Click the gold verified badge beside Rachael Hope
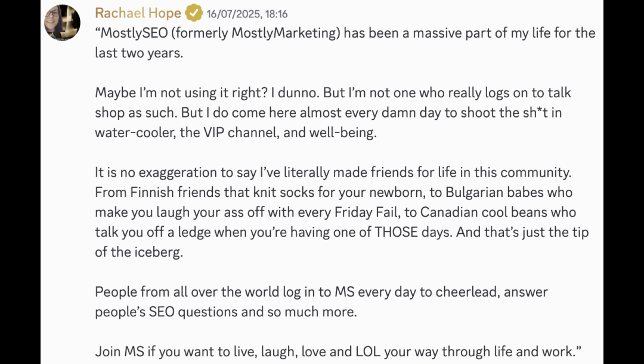This screenshot has width=644, height=364. tap(194, 13)
